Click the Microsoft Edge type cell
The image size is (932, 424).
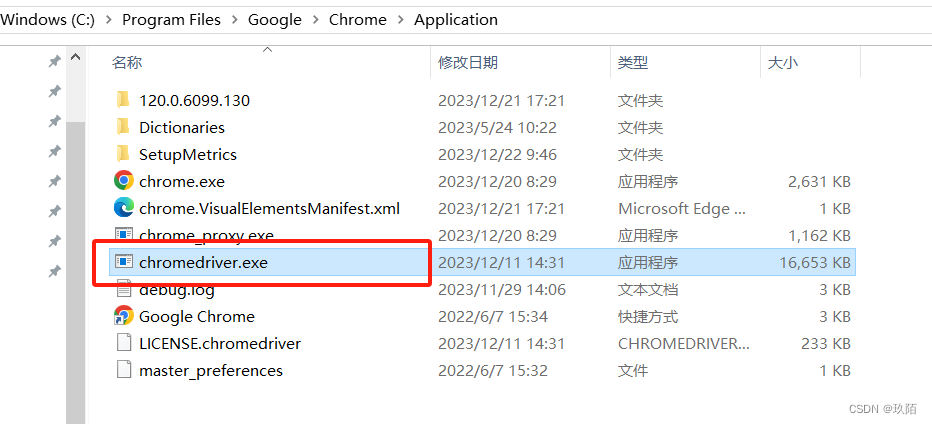[x=682, y=209]
